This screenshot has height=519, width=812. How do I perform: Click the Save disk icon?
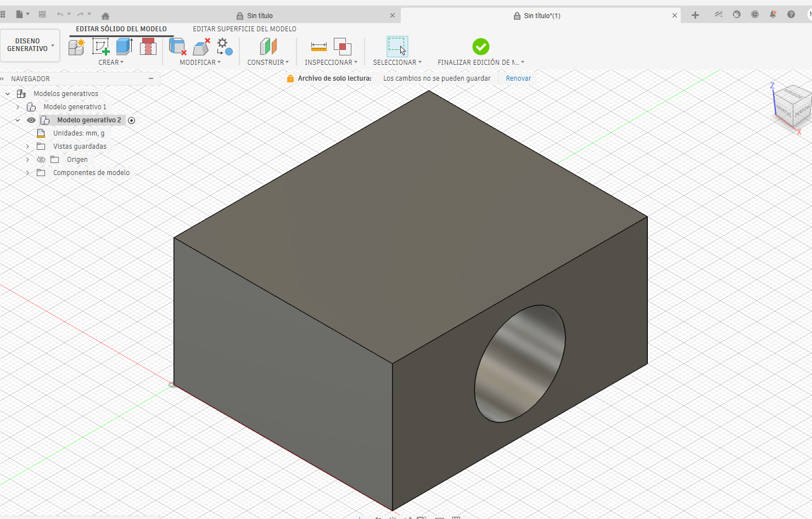click(42, 15)
